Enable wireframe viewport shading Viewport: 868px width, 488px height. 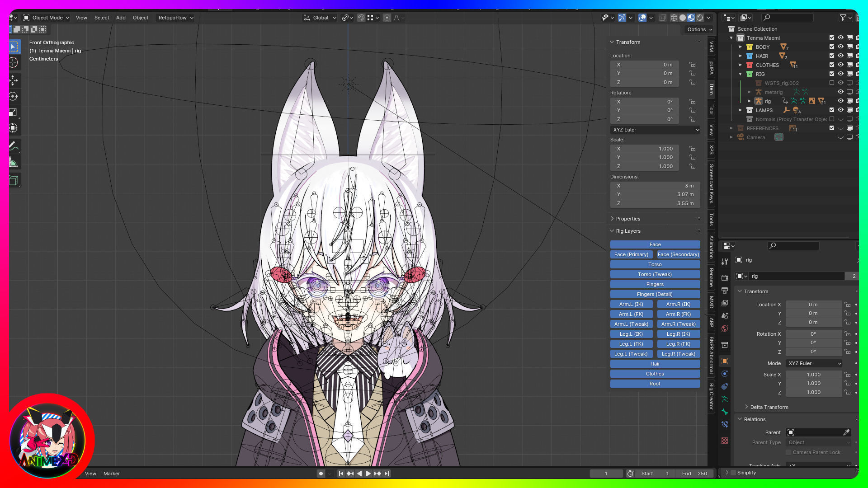click(x=674, y=18)
